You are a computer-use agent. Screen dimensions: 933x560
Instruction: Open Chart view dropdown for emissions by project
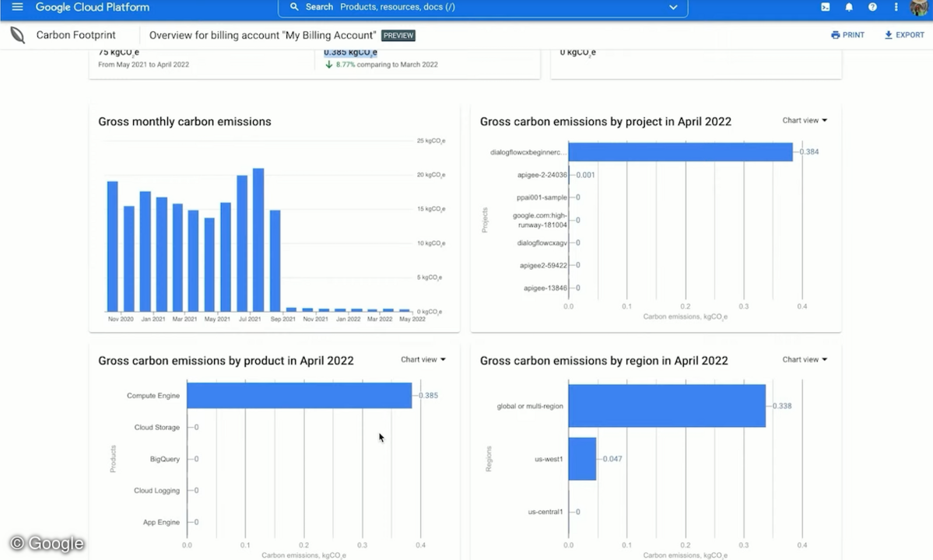tap(805, 120)
